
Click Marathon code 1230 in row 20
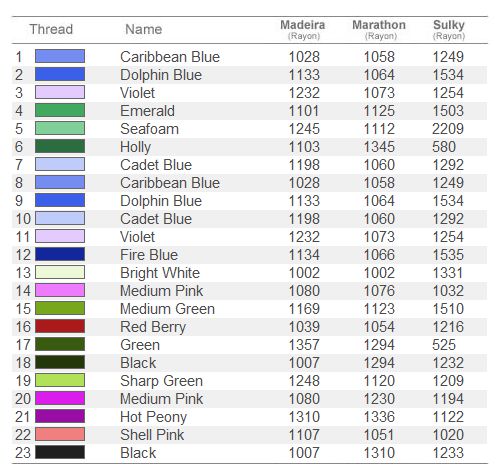(x=379, y=399)
